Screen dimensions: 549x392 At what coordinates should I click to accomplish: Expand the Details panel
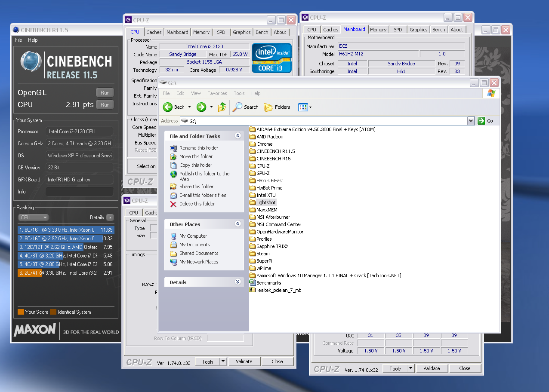pos(238,282)
